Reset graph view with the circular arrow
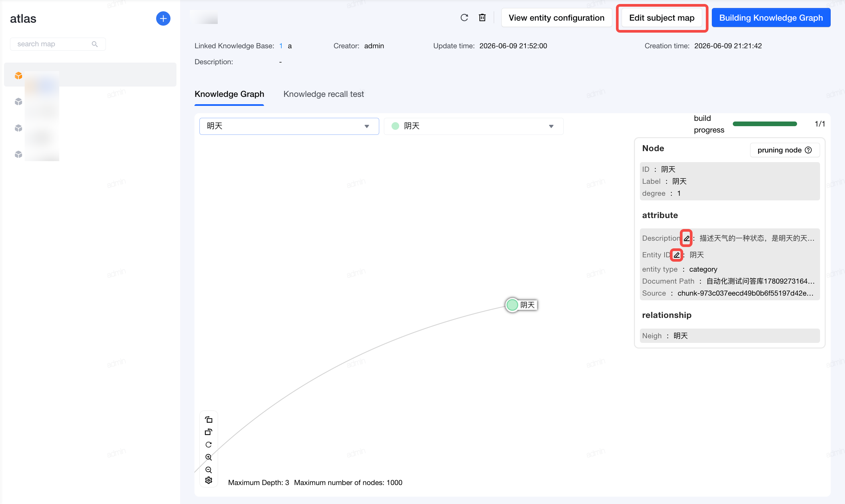The height and width of the screenshot is (504, 845). click(208, 444)
